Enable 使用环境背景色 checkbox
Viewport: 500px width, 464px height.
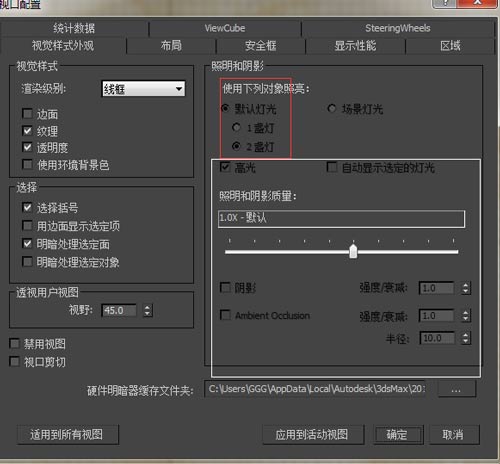coord(27,164)
